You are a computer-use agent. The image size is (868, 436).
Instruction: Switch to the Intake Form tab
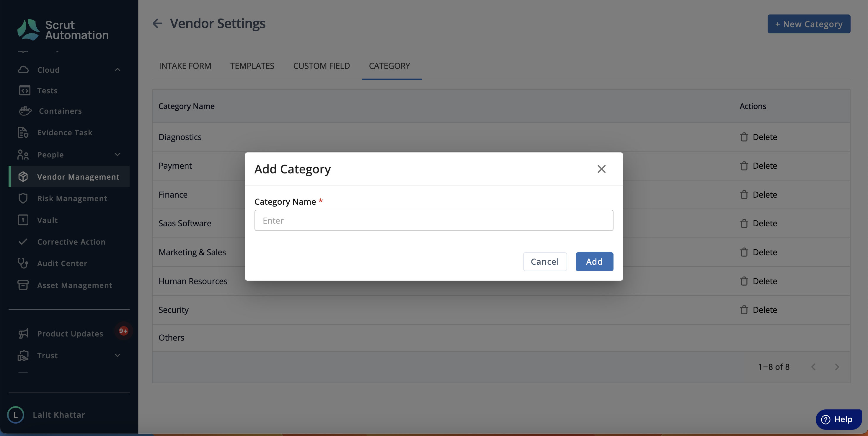185,66
